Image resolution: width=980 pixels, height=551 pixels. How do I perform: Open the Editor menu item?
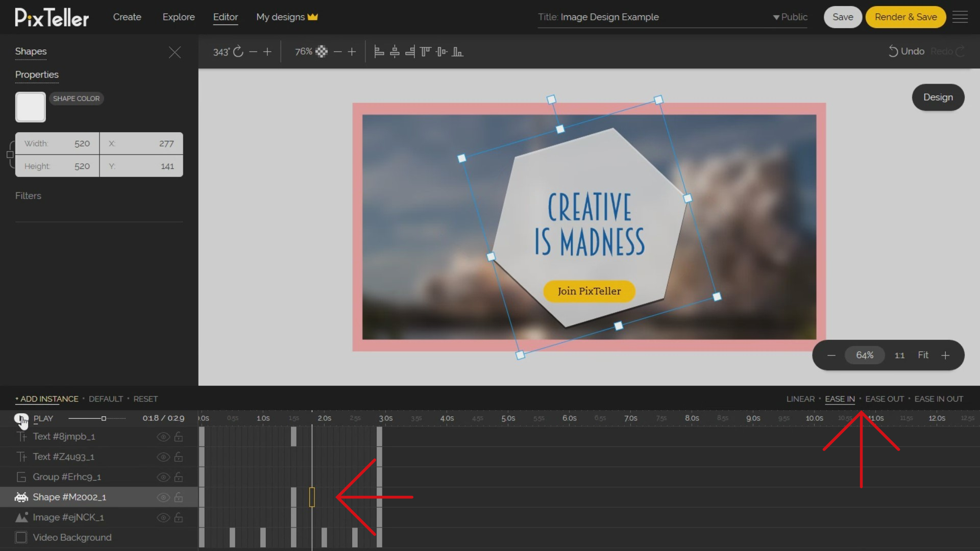(x=226, y=17)
